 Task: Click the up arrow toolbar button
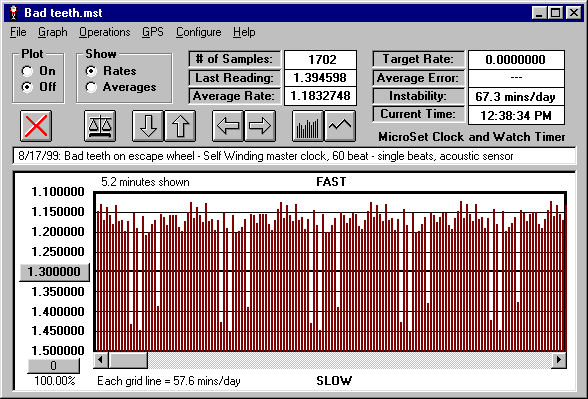(x=180, y=126)
